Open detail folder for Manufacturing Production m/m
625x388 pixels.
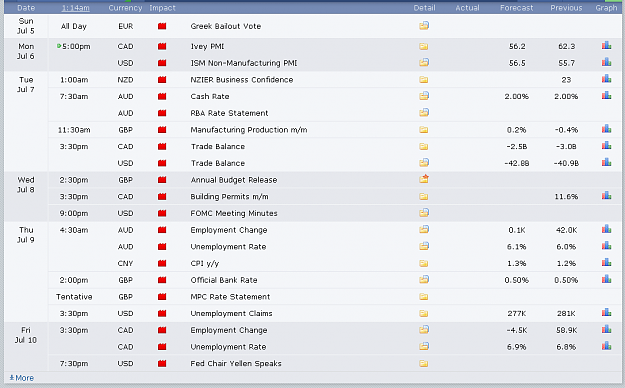click(424, 130)
